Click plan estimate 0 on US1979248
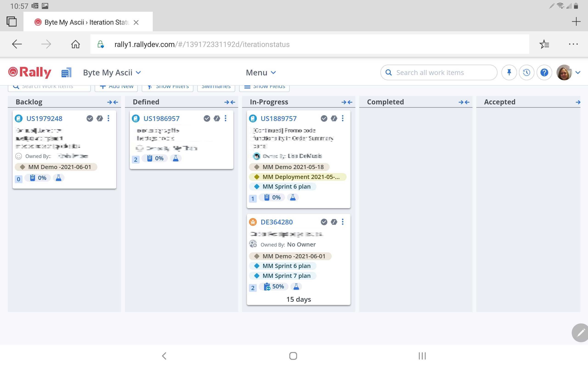This screenshot has width=588, height=368. point(18,179)
